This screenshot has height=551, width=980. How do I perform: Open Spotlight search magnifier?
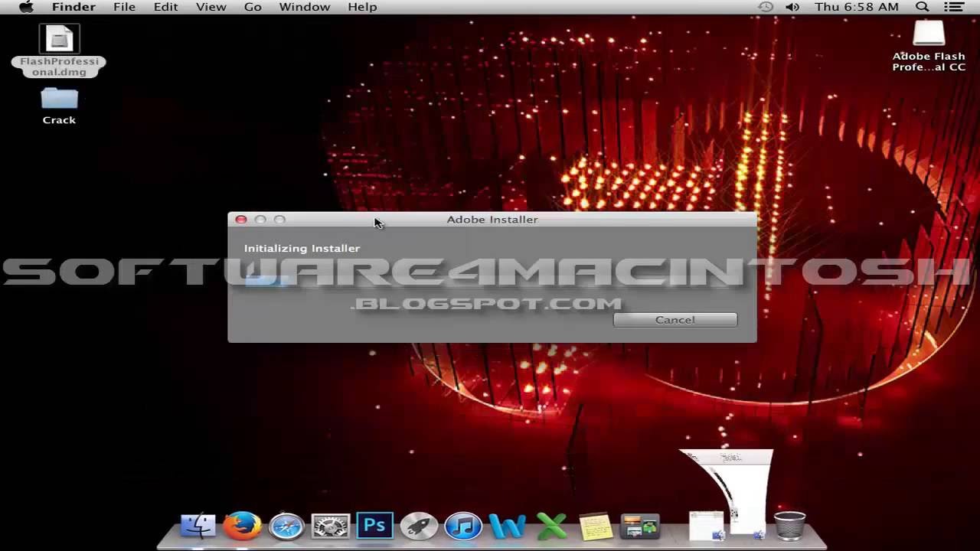click(x=923, y=7)
